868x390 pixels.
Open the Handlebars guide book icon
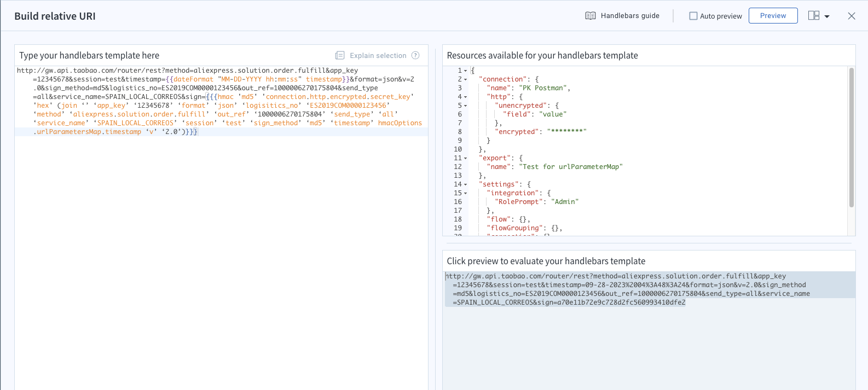pos(590,16)
